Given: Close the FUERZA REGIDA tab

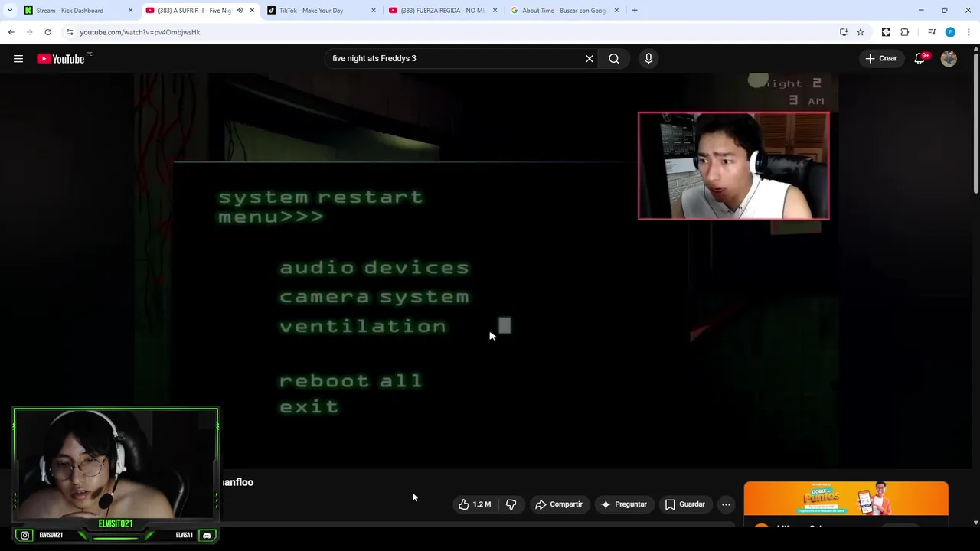Looking at the screenshot, I should (495, 11).
